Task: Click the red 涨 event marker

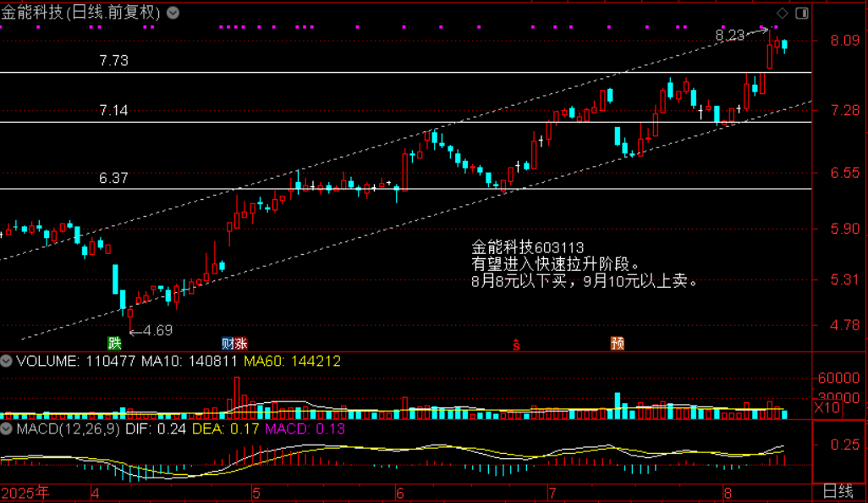Action: 241,344
